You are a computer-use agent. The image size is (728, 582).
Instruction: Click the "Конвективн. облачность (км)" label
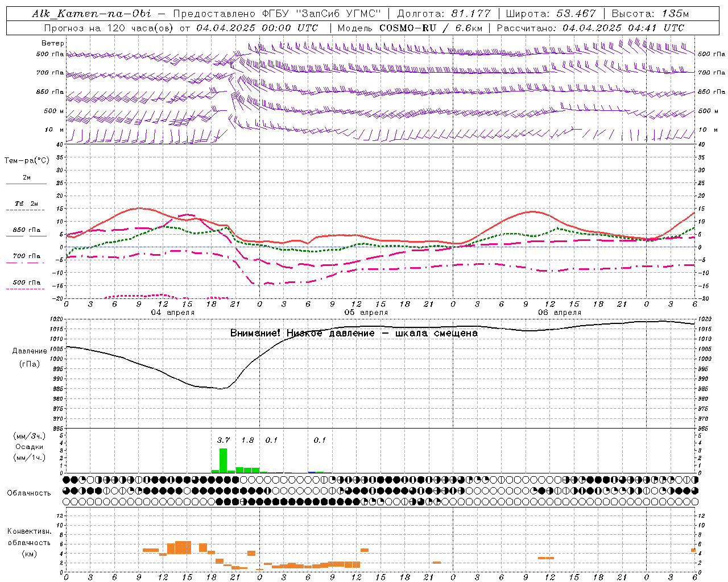(x=29, y=542)
